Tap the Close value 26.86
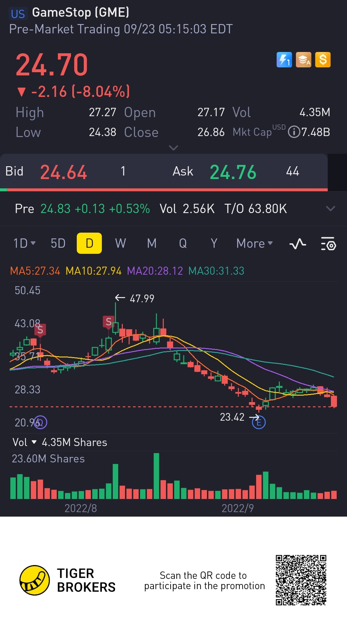The image size is (347, 644). point(211,132)
